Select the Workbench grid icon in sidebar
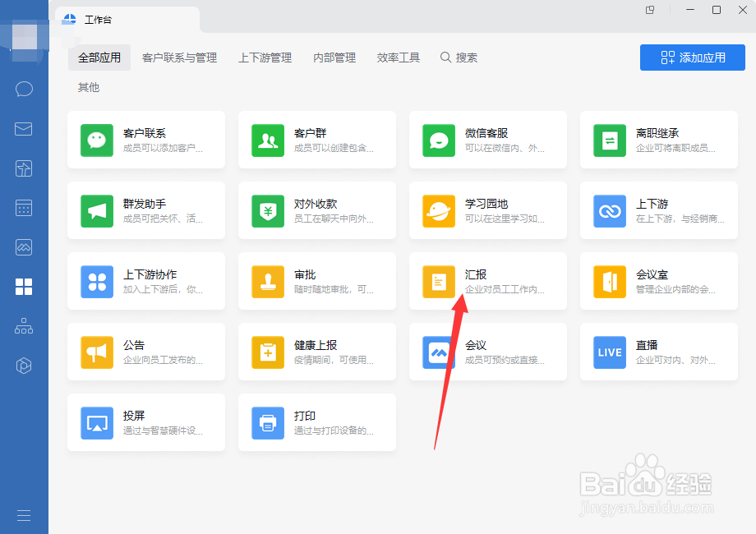This screenshot has height=534, width=756. click(24, 287)
